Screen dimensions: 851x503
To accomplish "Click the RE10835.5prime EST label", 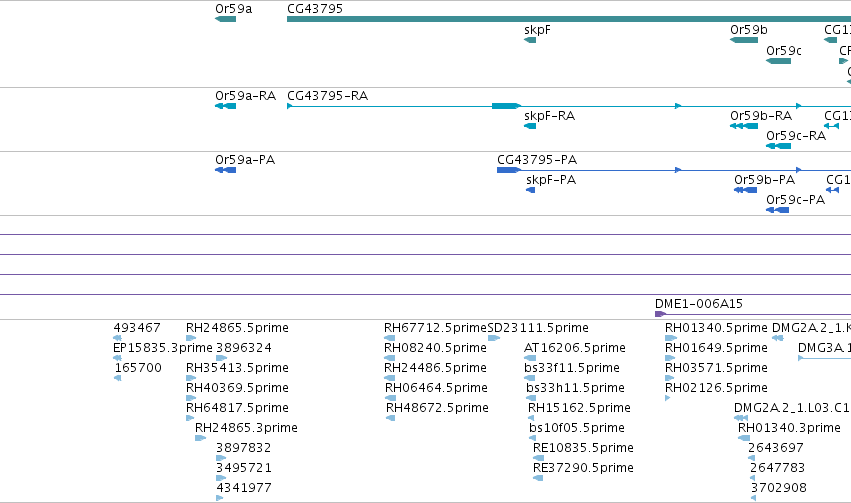I will pos(583,448).
